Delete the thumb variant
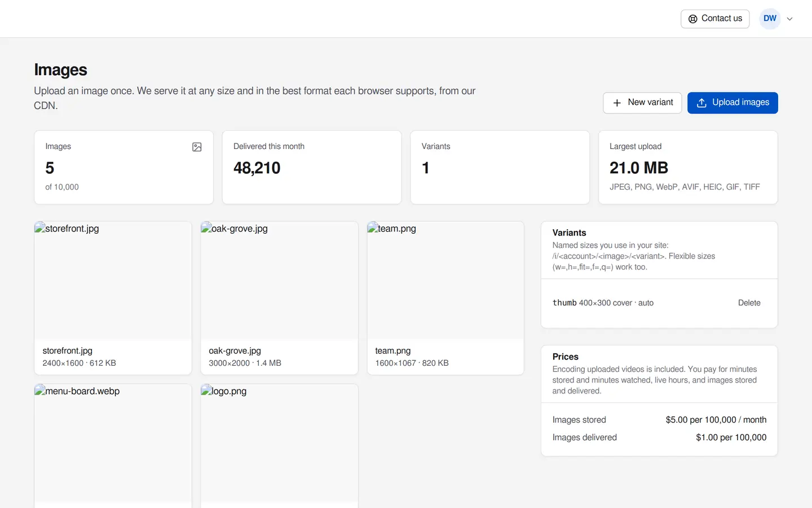 click(749, 303)
